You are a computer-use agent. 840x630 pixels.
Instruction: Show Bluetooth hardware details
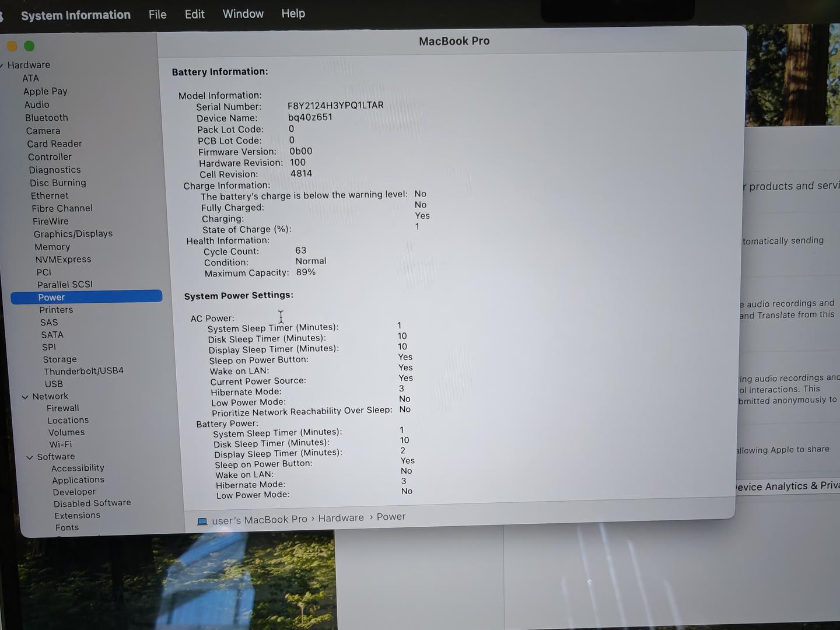[x=47, y=118]
